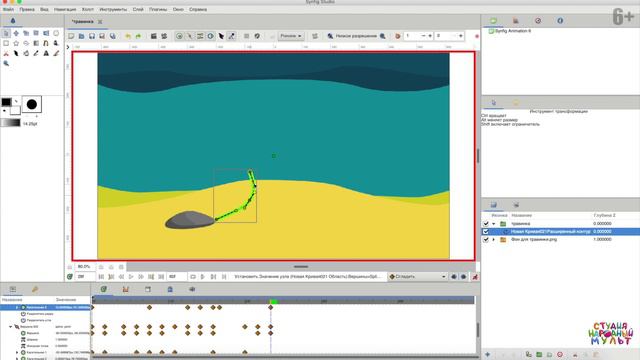
Task: Open the Холст menu
Action: click(x=88, y=9)
